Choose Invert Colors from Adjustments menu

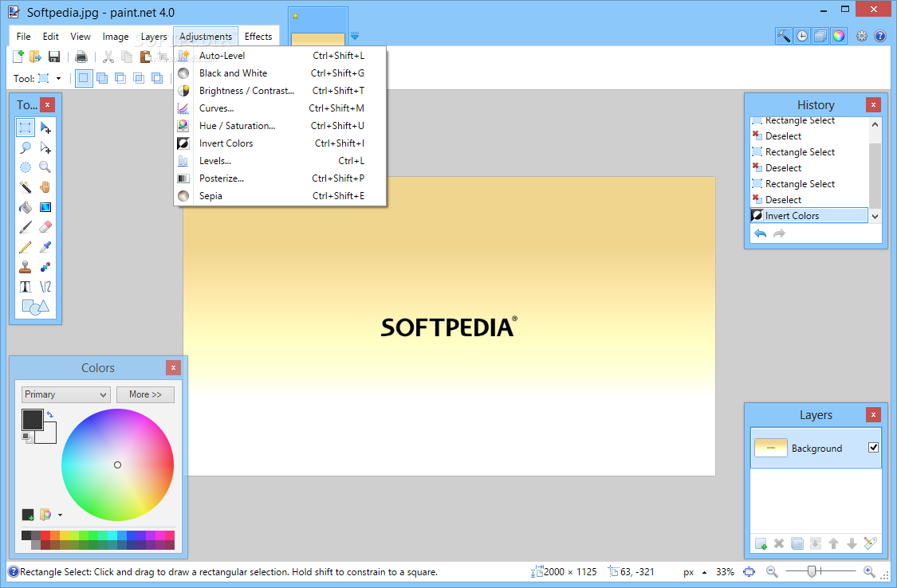281,143
